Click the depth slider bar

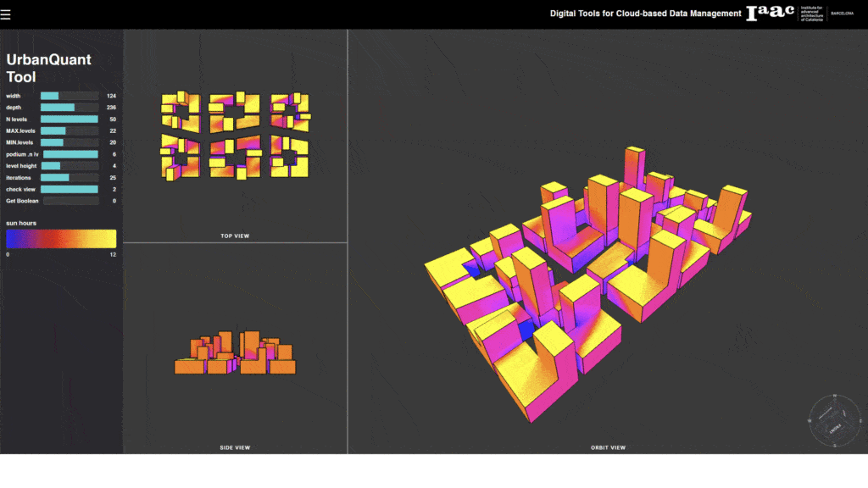70,108
